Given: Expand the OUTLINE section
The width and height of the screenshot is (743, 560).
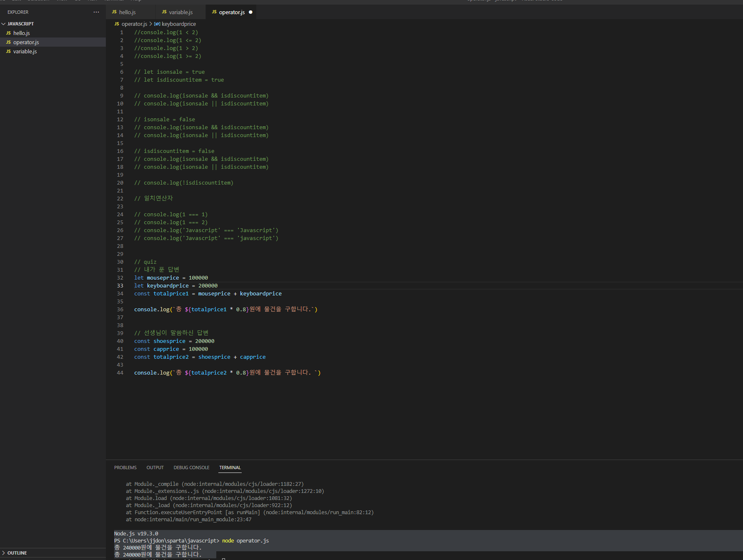Looking at the screenshot, I should (x=17, y=553).
